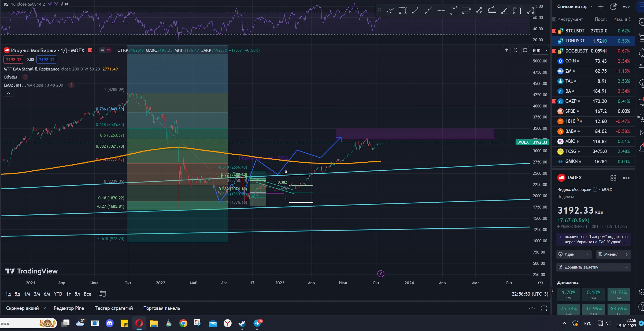Screen dimensions: 644x331
Task: Click the red sell price 3192.33 button
Action: click(14, 59)
